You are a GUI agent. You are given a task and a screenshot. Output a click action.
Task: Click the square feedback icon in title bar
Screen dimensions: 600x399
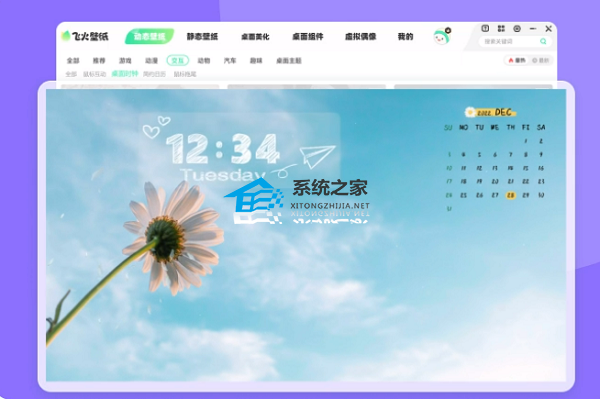485,28
